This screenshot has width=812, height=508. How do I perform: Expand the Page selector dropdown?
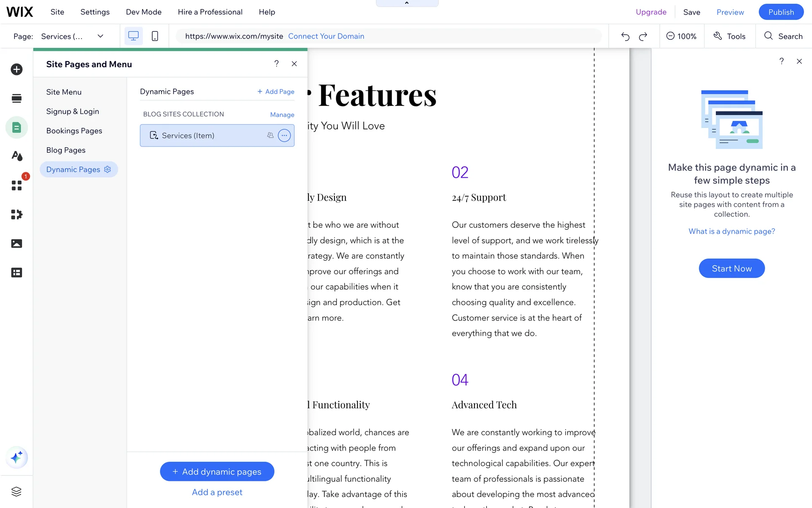[100, 36]
